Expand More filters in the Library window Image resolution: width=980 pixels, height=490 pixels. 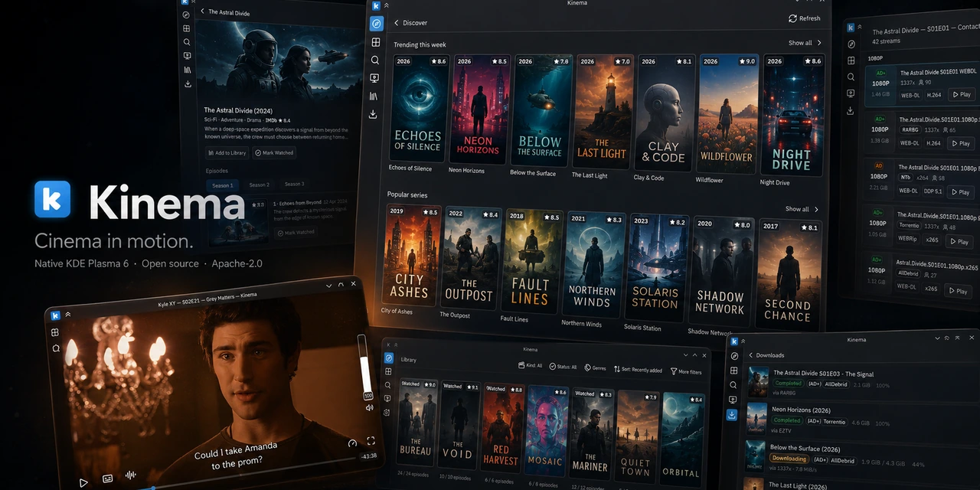(685, 372)
